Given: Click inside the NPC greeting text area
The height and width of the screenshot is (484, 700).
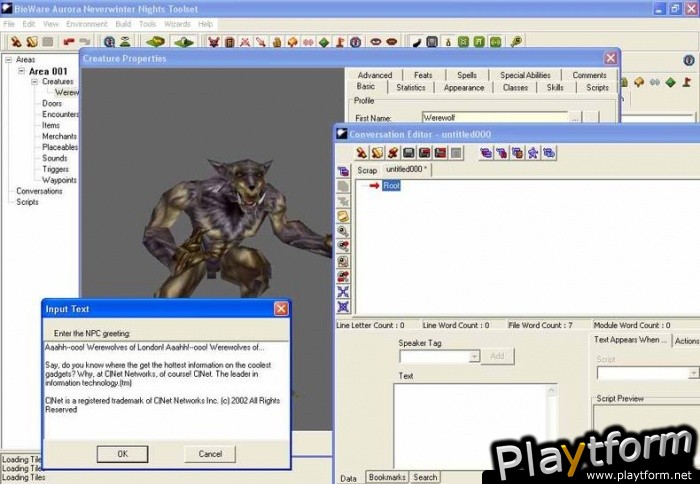Looking at the screenshot, I should click(166, 390).
